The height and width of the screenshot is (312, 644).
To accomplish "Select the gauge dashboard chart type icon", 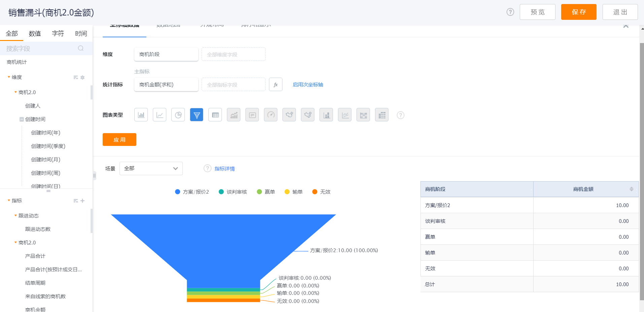I will (x=271, y=115).
